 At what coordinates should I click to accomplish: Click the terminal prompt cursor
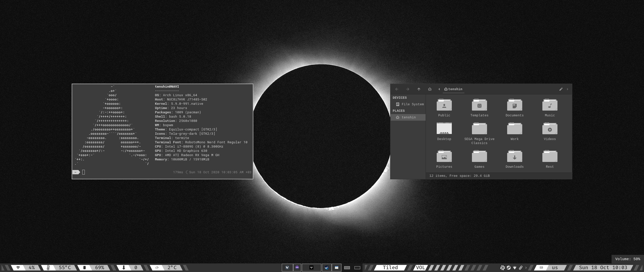(84, 172)
